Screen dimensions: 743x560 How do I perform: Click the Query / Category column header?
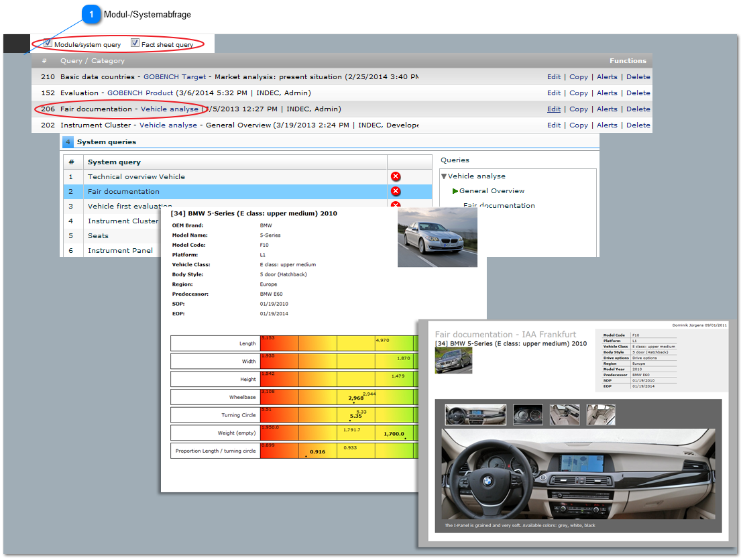click(x=93, y=60)
